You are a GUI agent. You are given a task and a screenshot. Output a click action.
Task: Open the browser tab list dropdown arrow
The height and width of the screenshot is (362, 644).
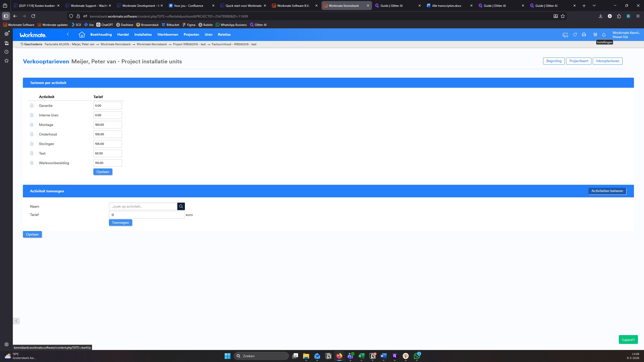pos(594,6)
